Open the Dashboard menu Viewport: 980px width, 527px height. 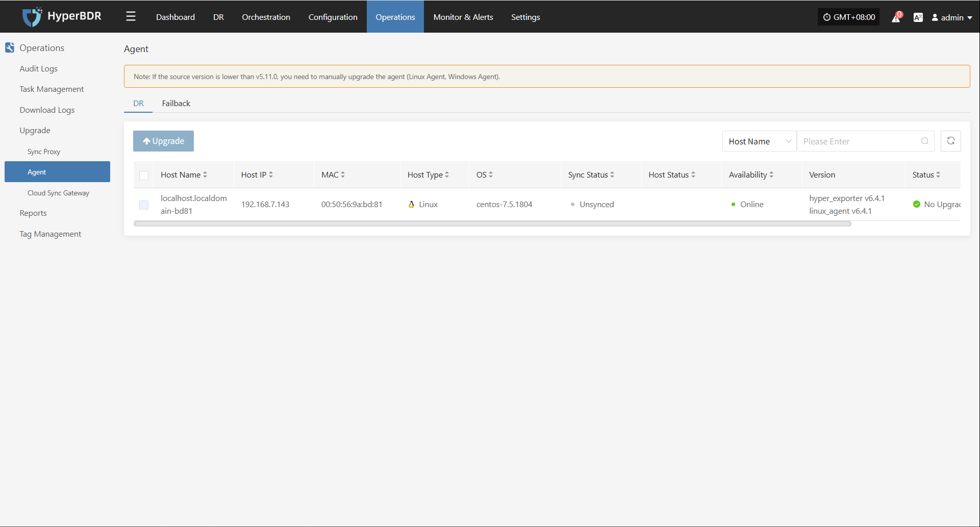tap(175, 17)
